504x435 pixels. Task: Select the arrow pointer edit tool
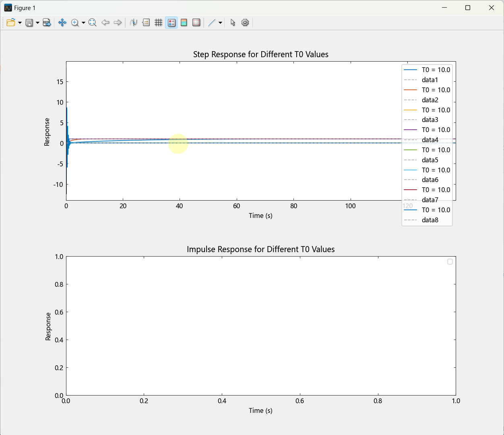233,23
